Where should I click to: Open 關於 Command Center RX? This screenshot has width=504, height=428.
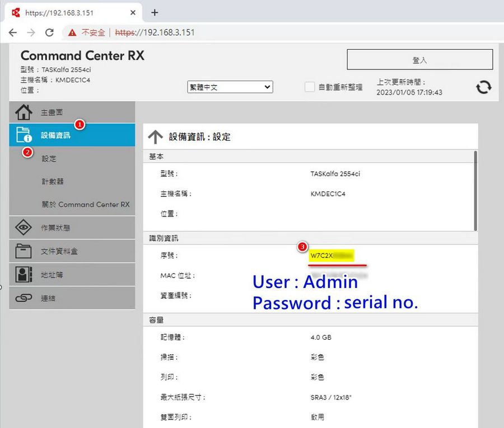coord(86,205)
